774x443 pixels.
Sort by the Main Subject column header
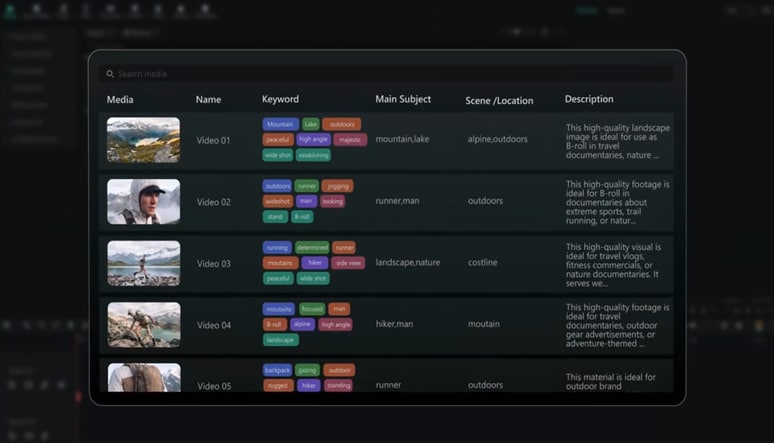click(403, 99)
